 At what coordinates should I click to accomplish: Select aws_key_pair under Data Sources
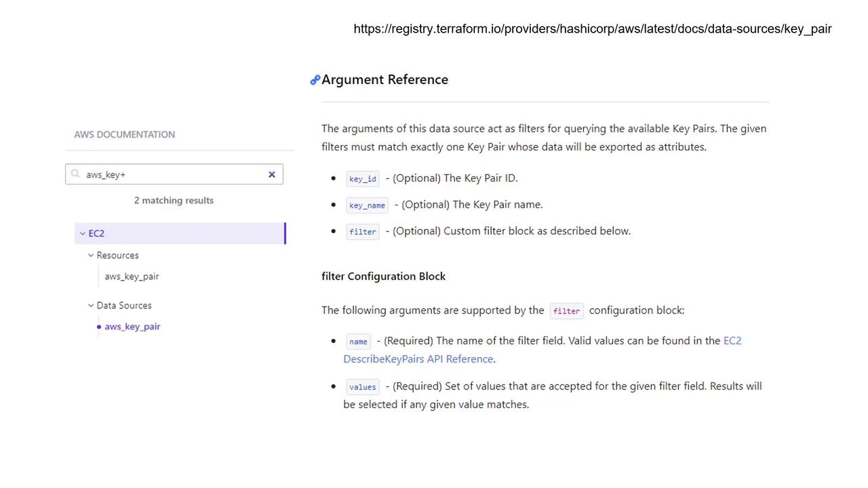132,327
